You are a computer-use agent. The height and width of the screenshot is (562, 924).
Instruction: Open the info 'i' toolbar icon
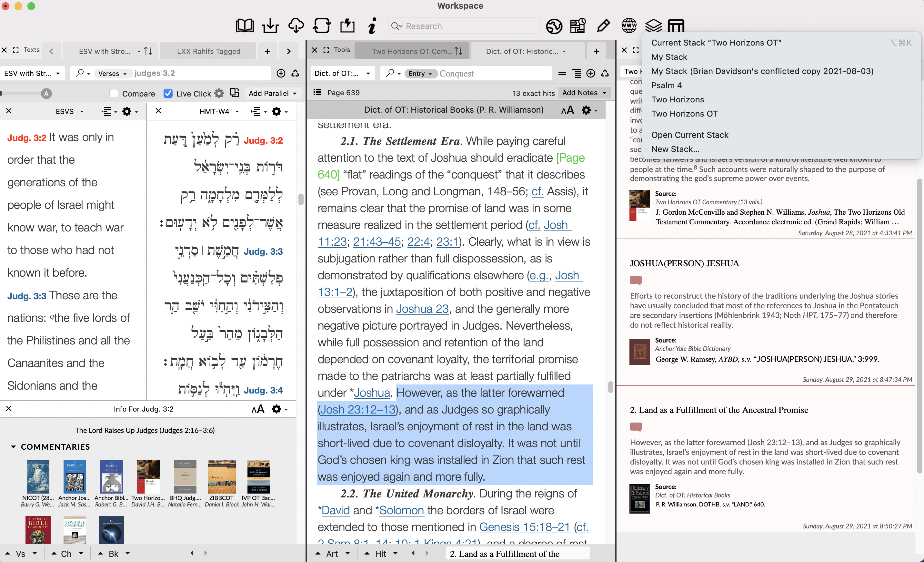point(372,26)
